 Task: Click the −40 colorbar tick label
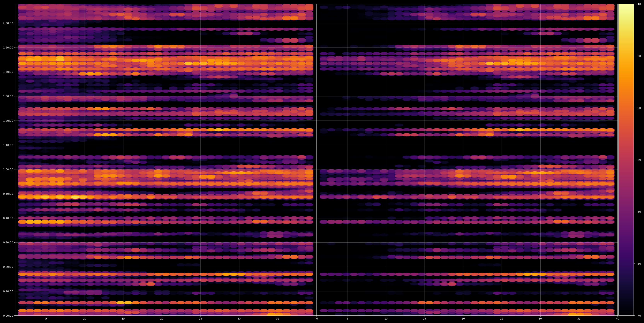(x=638, y=160)
